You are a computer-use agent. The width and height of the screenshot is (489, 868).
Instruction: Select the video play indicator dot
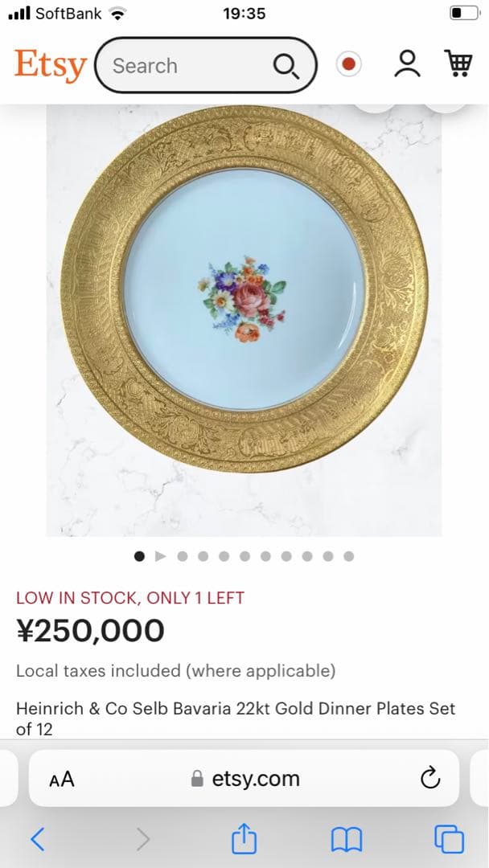[160, 555]
